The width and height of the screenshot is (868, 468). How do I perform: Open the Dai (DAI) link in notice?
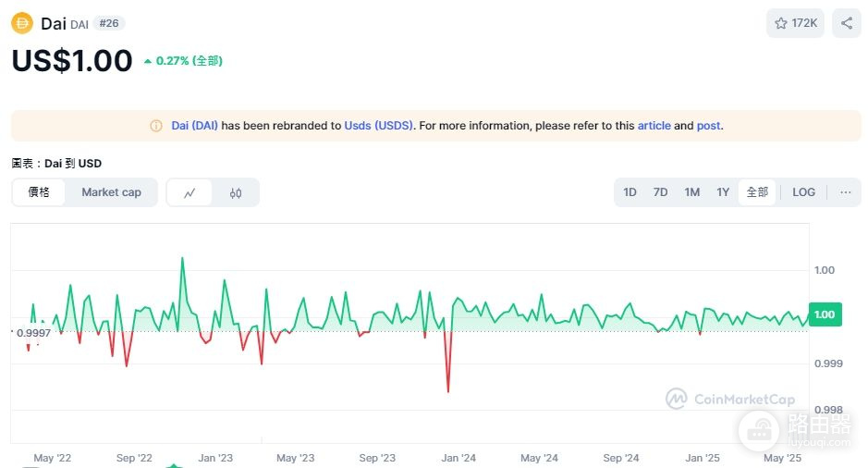click(x=194, y=126)
